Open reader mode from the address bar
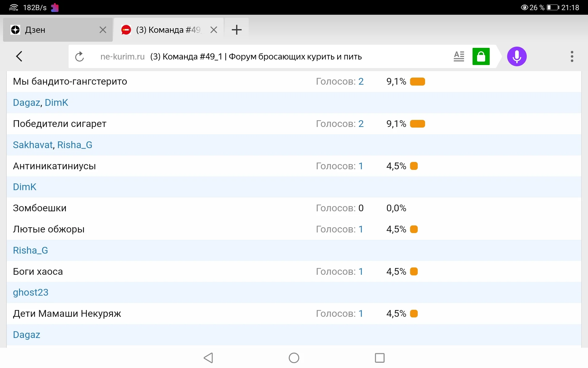The height and width of the screenshot is (368, 588). click(459, 56)
